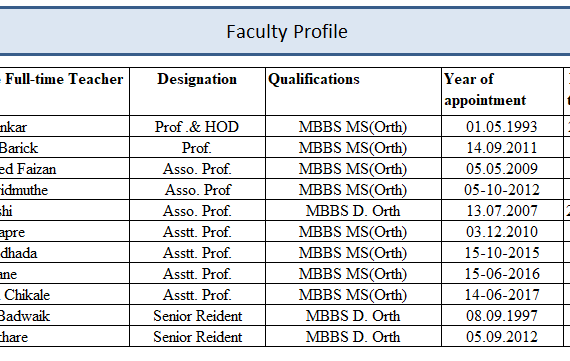Select the appointment date 01.05.1993

[502, 127]
